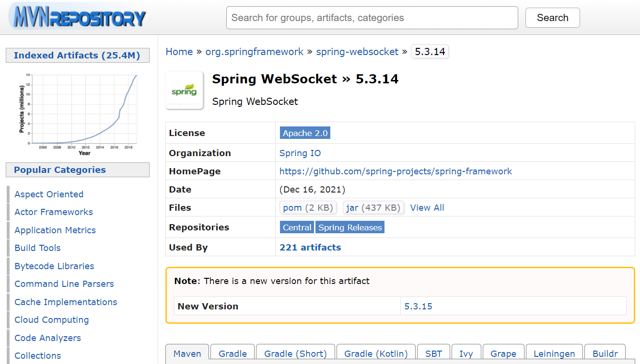Screen dimensions: 640x364
Task: Open Code Analyzers category
Action: pyautogui.click(x=47, y=338)
